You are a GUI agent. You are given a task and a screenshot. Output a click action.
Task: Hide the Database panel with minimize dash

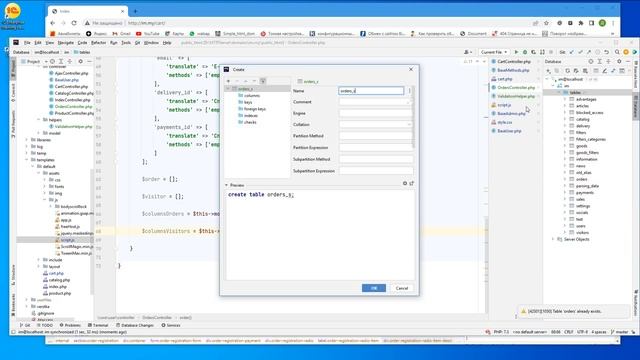628,61
